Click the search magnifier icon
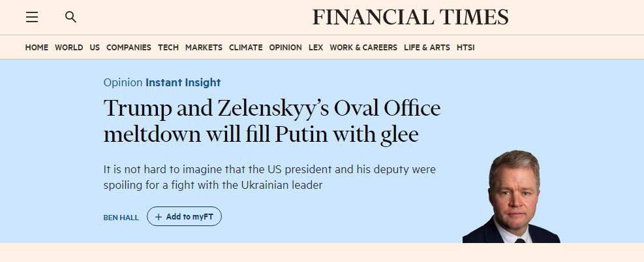The height and width of the screenshot is (262, 644). [70, 18]
